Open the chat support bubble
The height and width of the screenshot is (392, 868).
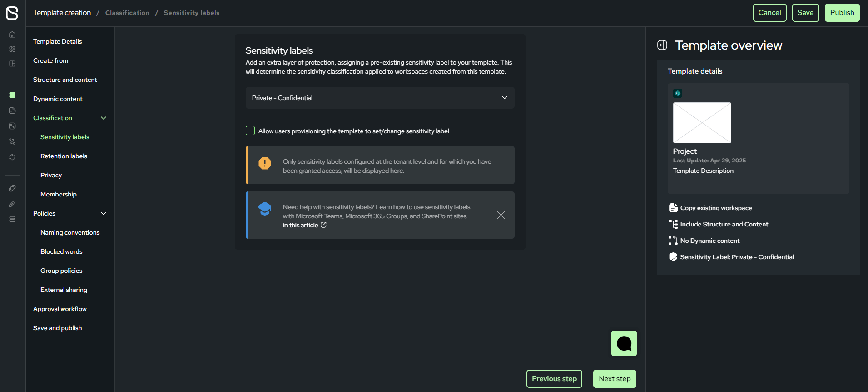coord(624,343)
